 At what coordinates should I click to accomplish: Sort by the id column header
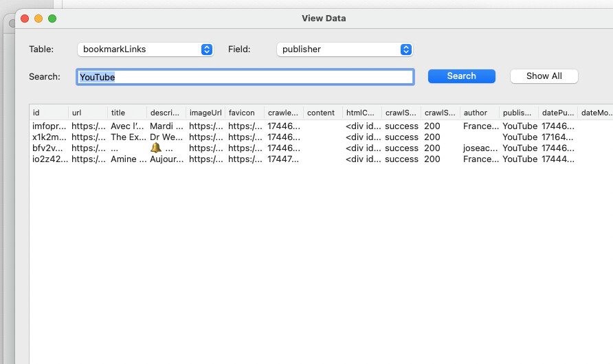coord(48,113)
